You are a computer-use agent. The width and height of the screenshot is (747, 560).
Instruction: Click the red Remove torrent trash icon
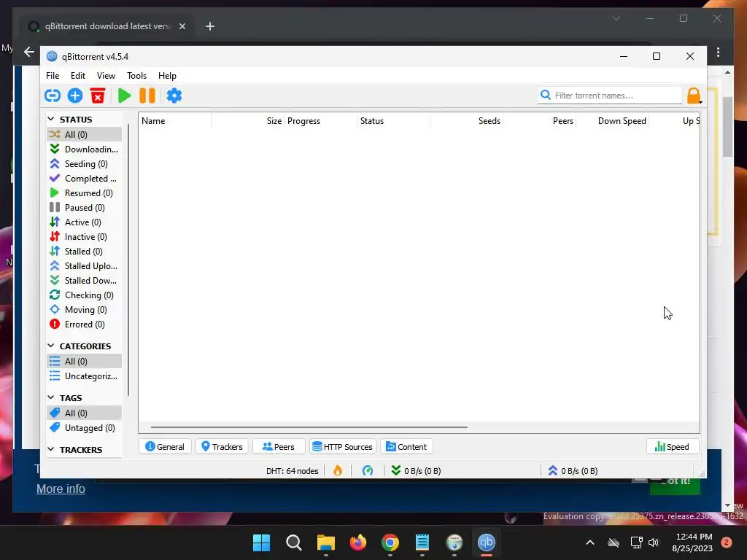[98, 96]
